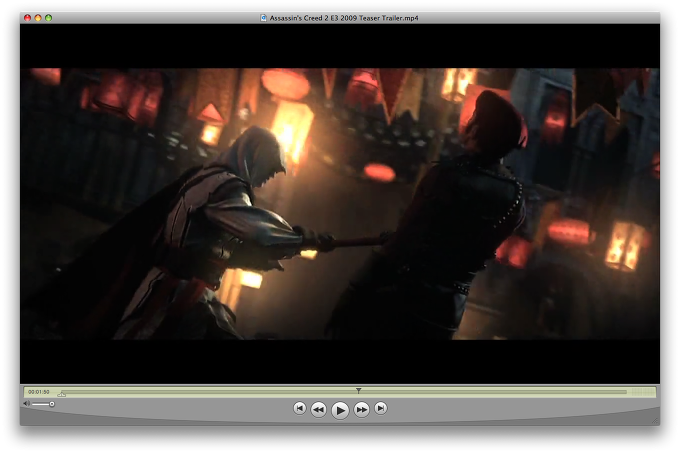
Task: Click the fast forward button
Action: coord(361,409)
